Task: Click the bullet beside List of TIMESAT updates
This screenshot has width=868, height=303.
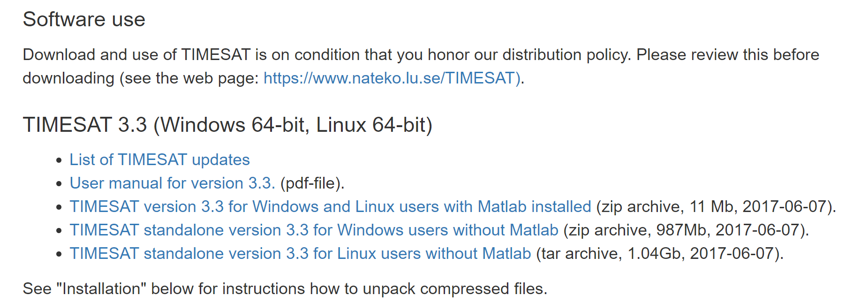Action: [x=59, y=160]
